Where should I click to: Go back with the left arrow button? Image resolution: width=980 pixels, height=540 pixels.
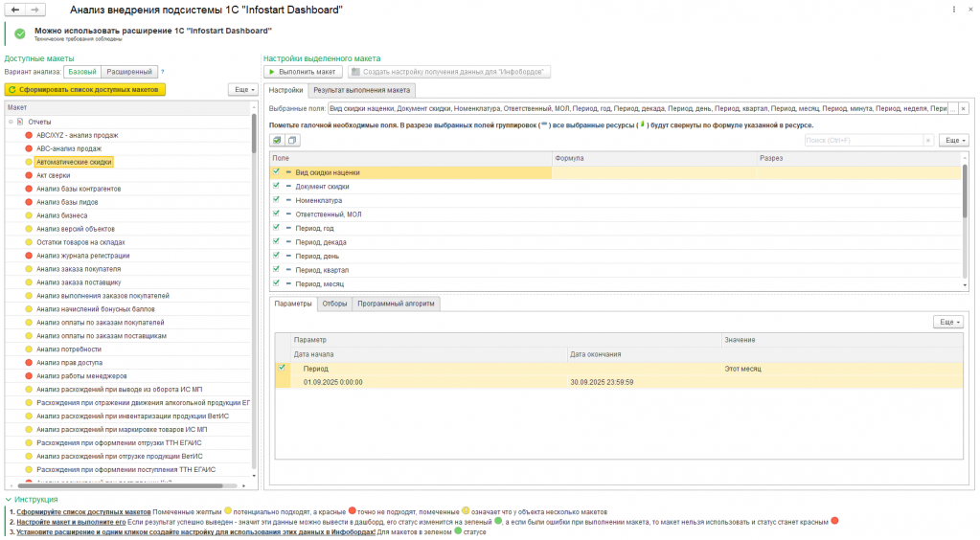pos(15,10)
